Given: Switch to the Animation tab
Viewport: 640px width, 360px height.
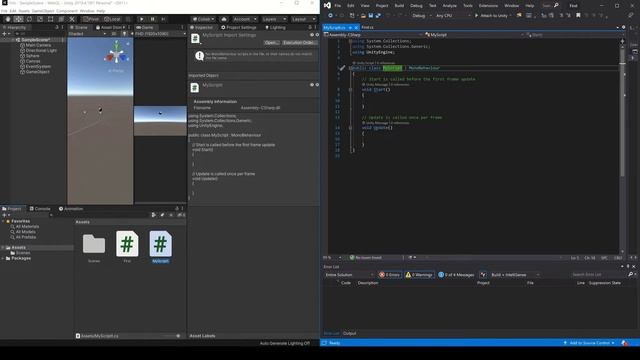Looking at the screenshot, I should coord(71,209).
